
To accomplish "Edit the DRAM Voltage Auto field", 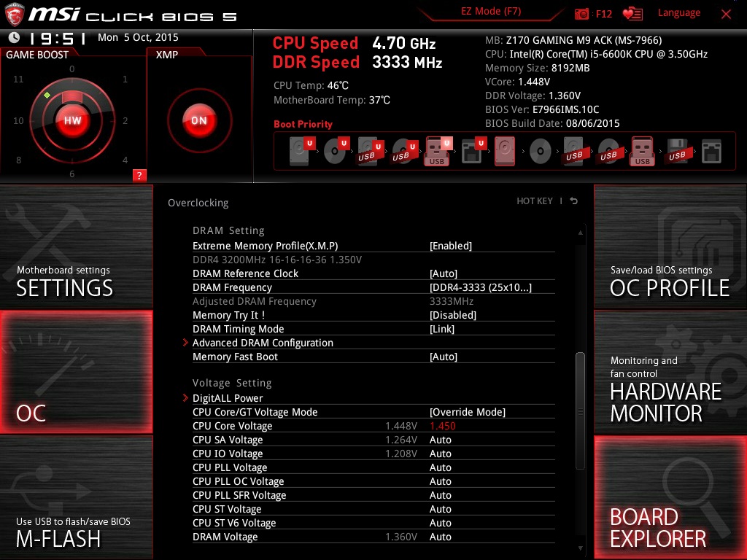I will point(440,536).
